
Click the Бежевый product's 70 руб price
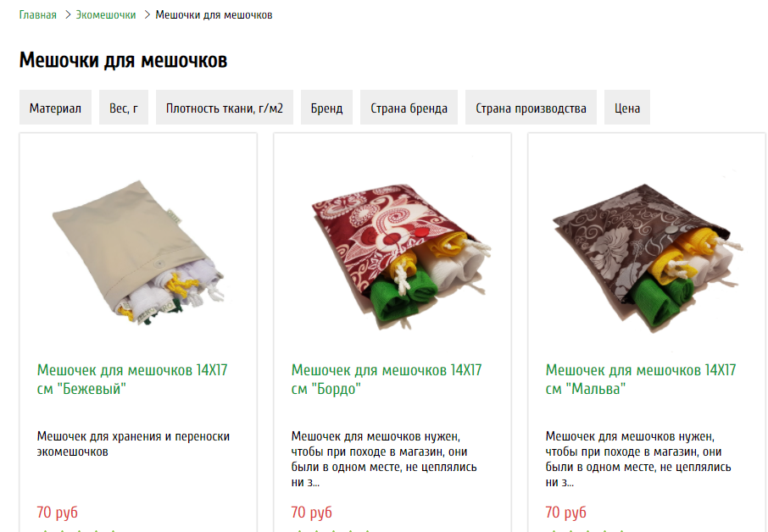[x=58, y=512]
